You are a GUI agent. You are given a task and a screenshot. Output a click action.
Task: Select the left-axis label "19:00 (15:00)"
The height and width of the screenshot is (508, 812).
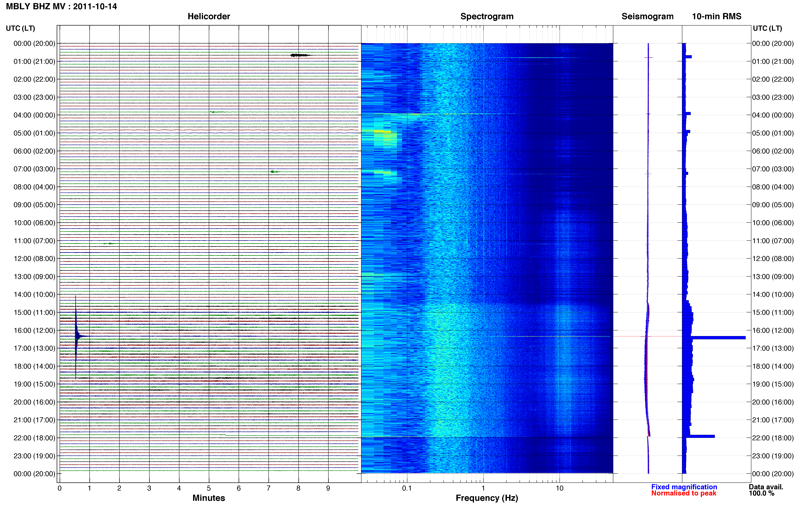(x=35, y=384)
